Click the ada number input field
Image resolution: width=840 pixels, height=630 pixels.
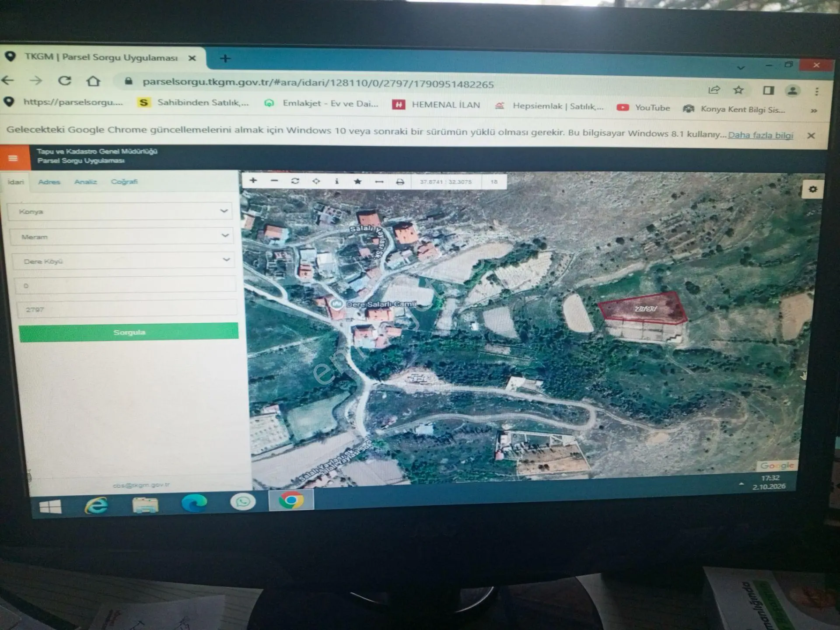(125, 286)
